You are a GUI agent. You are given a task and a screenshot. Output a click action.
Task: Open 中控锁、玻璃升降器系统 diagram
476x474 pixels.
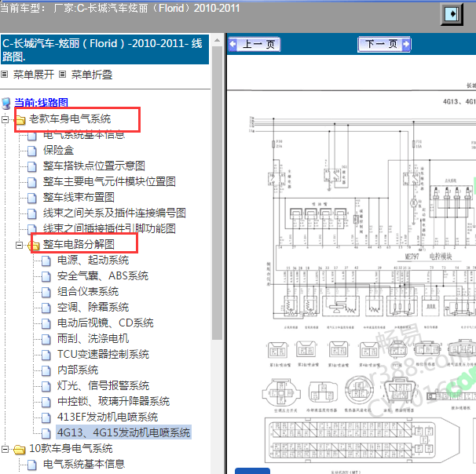114,402
